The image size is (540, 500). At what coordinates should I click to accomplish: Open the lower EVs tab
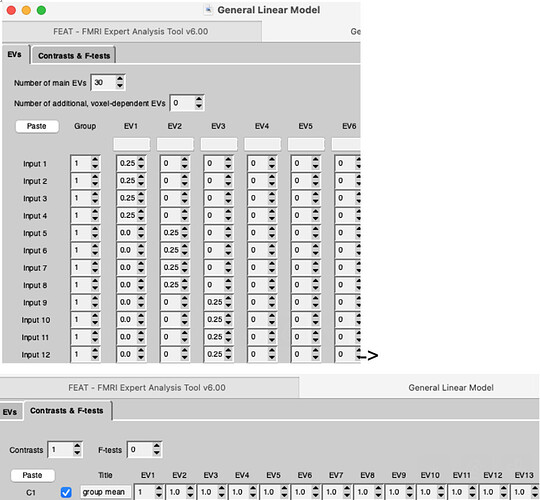tap(10, 412)
